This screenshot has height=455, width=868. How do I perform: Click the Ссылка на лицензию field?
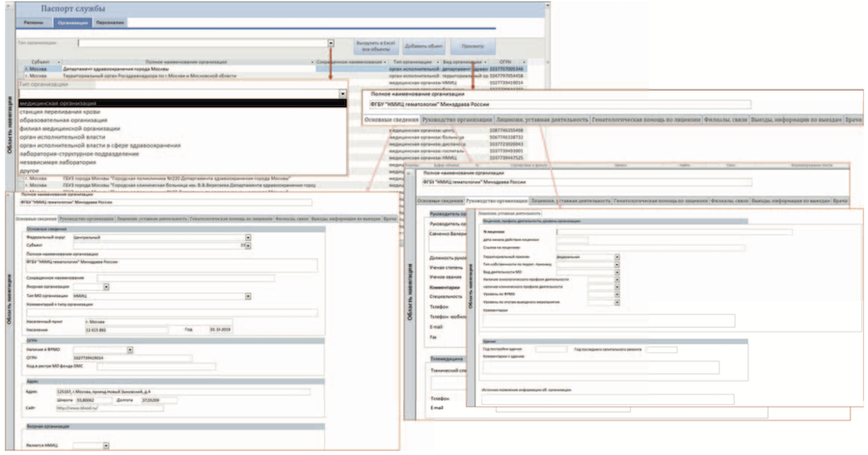(650, 248)
